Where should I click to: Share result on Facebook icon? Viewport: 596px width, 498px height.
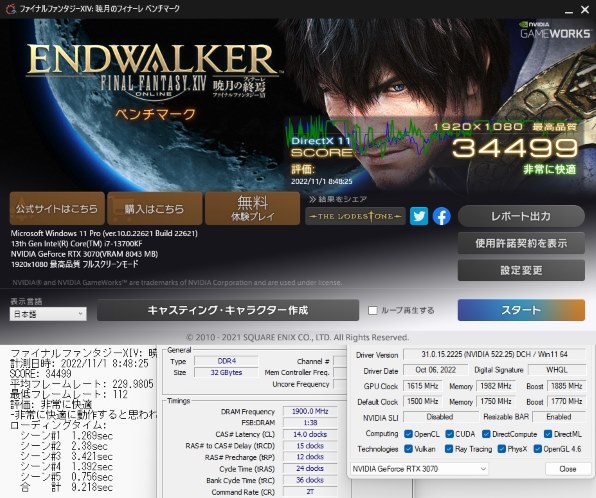(441, 216)
